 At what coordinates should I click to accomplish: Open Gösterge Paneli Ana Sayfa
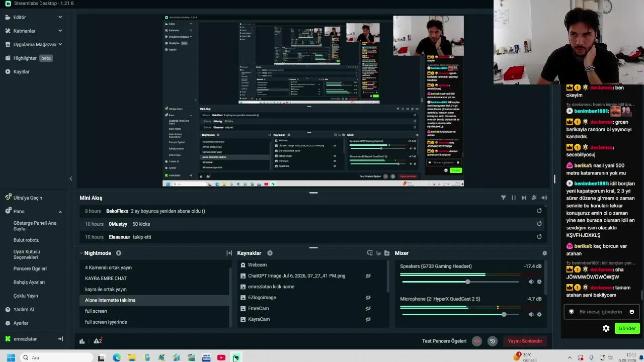click(35, 226)
